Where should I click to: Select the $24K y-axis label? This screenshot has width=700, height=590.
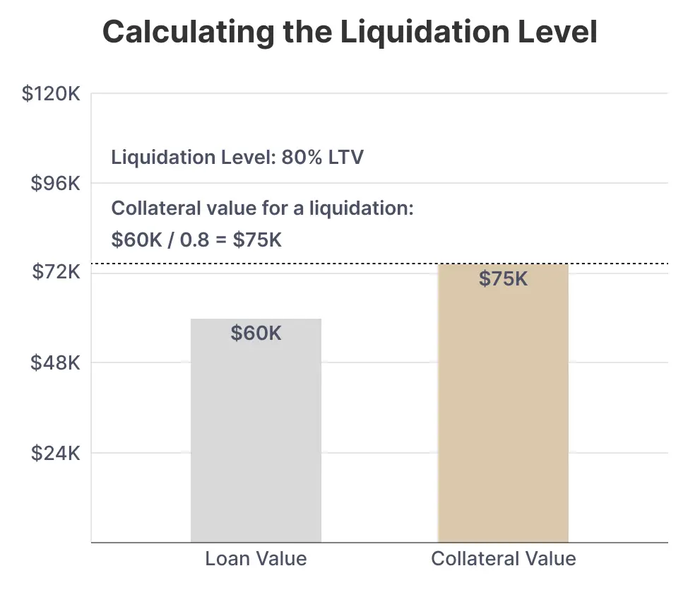tap(56, 453)
